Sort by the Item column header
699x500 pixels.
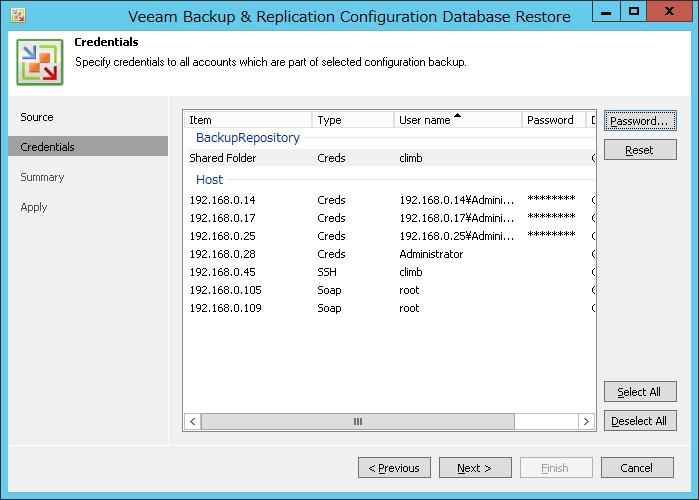(x=248, y=120)
